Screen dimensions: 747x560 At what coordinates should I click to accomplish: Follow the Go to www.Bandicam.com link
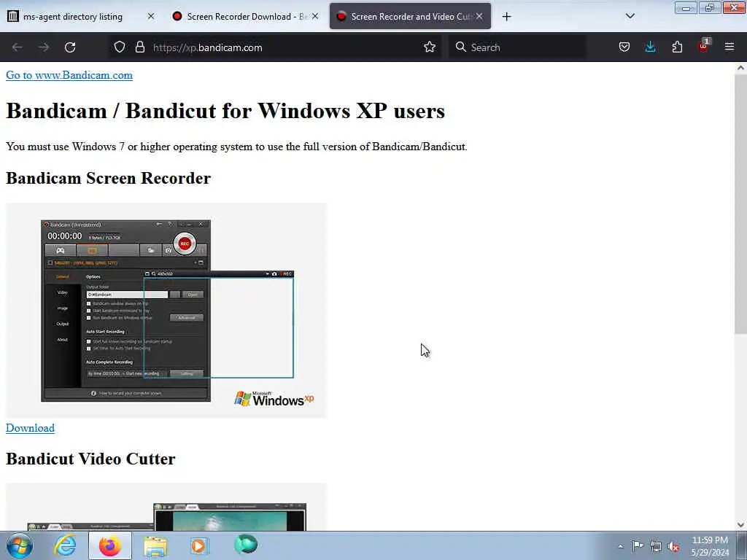(x=69, y=75)
